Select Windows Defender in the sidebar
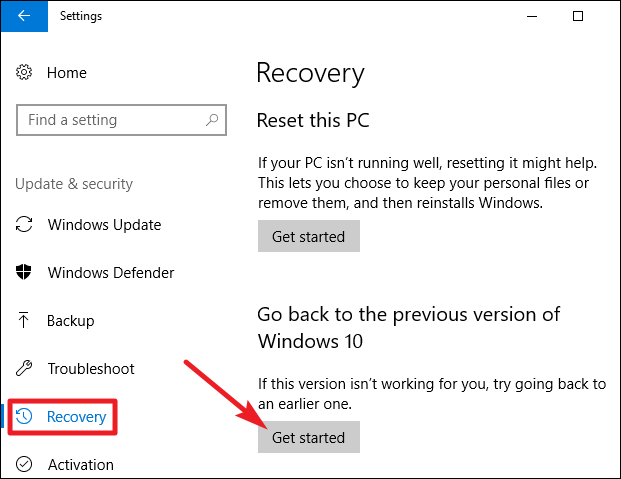 (110, 273)
